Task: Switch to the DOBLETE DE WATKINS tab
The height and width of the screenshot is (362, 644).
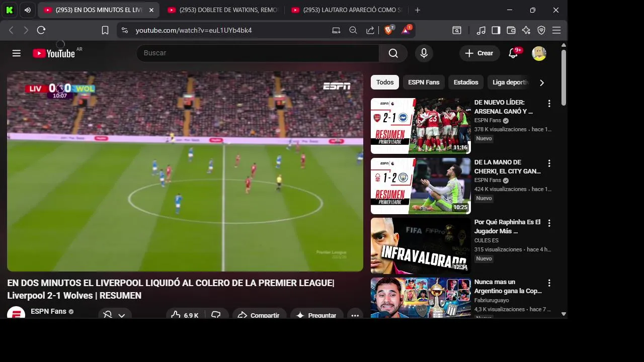Action: (222, 10)
